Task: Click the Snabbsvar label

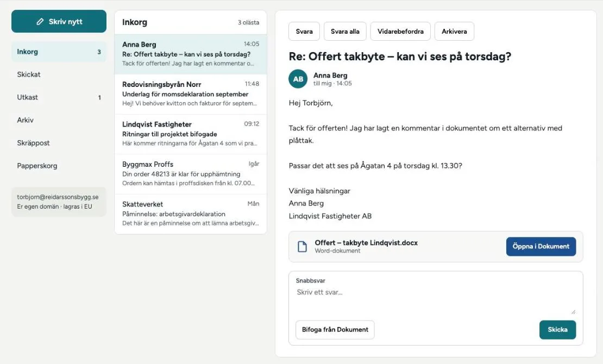Action: click(x=310, y=281)
